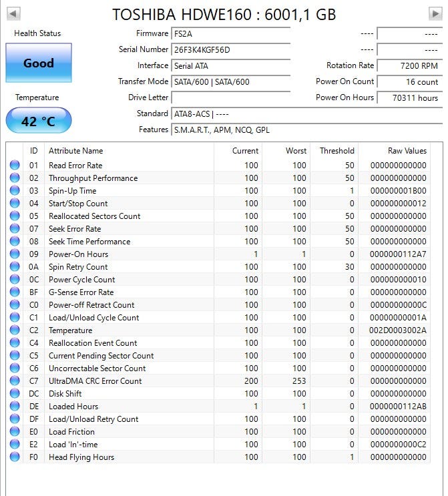Click status orb for Load Friction
The height and width of the screenshot is (496, 448).
point(15,431)
